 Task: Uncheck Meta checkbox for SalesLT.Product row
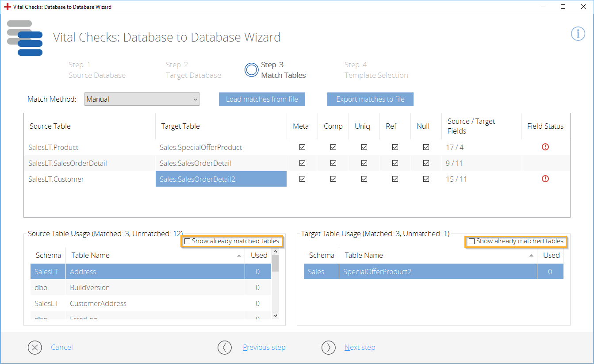coord(302,147)
